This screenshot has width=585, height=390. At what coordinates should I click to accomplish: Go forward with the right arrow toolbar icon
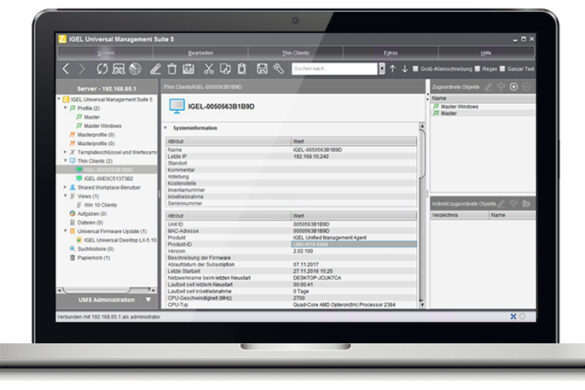click(x=82, y=69)
